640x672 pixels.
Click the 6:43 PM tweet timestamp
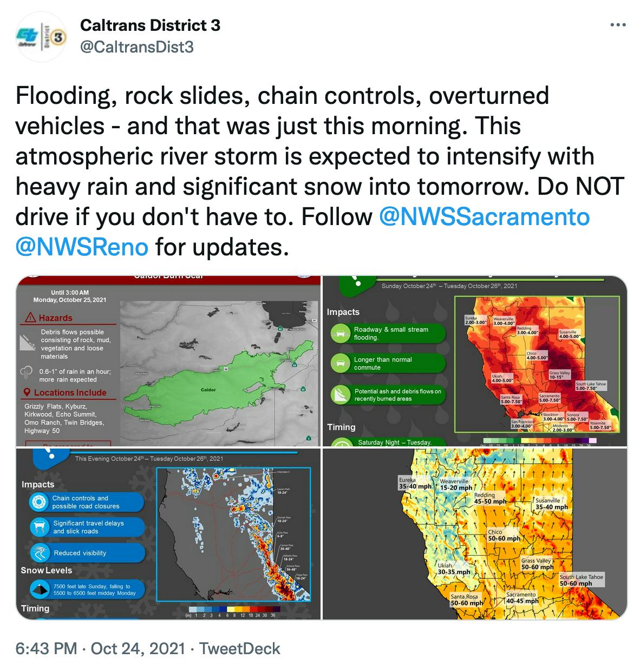click(47, 648)
